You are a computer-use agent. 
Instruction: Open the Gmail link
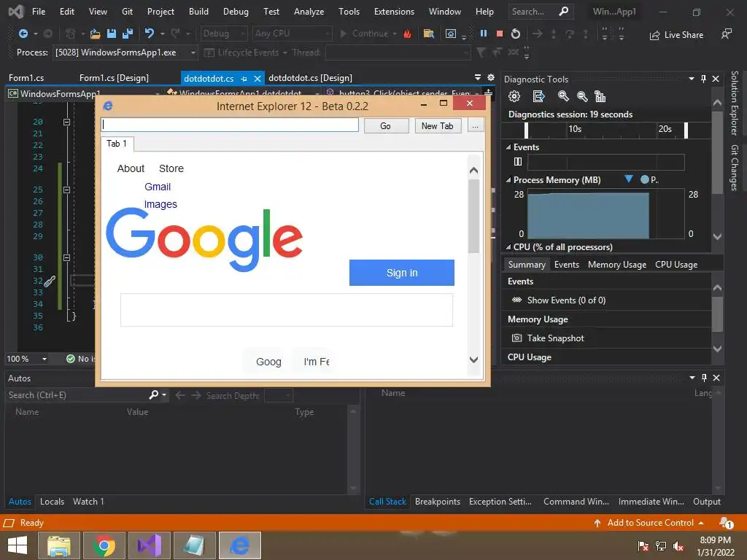(x=158, y=187)
